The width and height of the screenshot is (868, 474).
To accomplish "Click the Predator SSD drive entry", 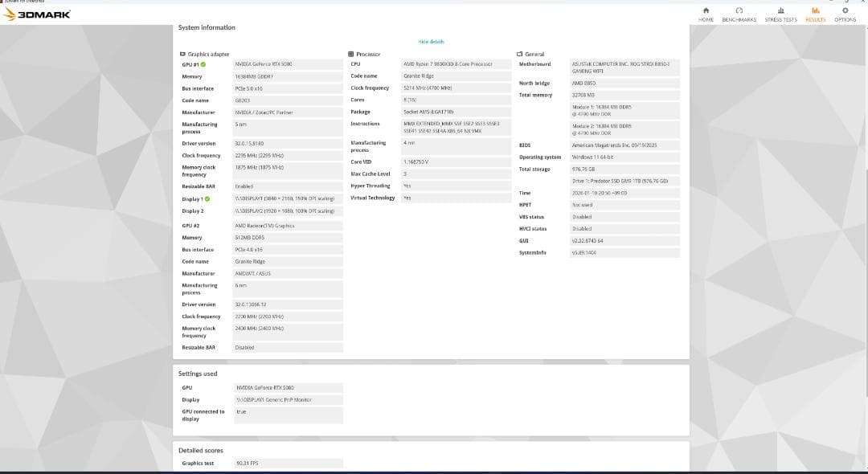I will click(x=624, y=181).
